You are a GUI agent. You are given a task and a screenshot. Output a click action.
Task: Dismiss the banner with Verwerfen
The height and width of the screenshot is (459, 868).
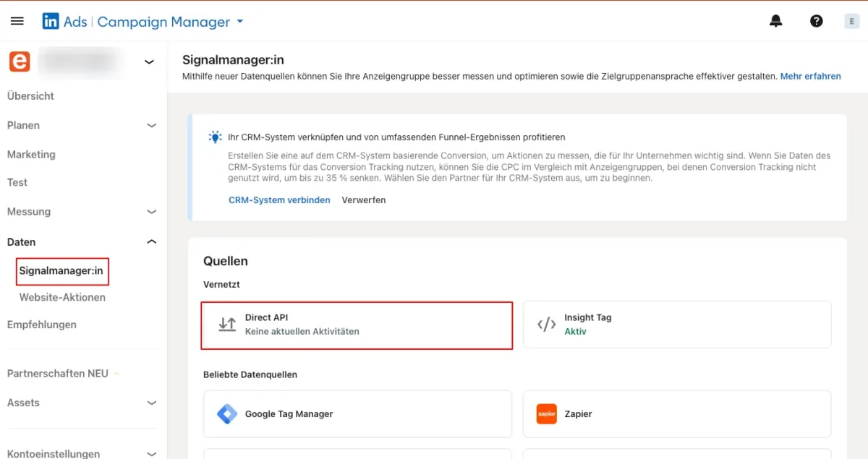(363, 200)
